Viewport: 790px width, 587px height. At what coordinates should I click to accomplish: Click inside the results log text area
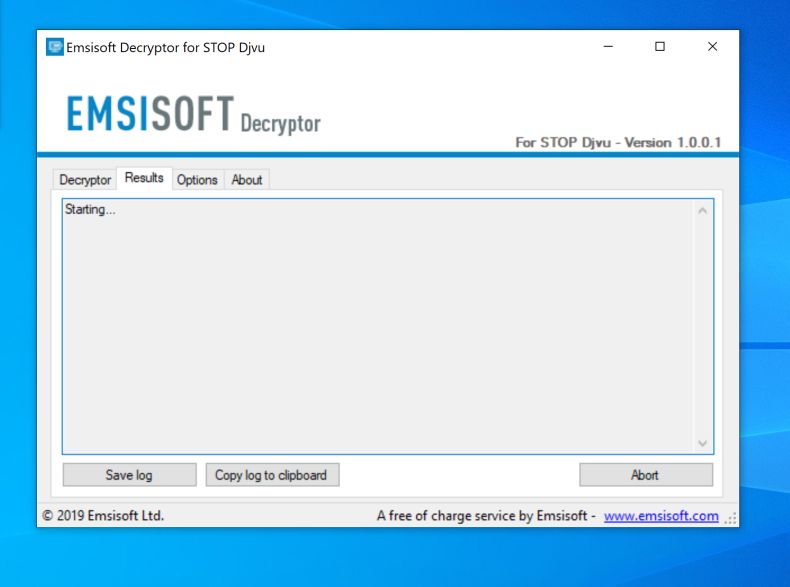click(388, 327)
